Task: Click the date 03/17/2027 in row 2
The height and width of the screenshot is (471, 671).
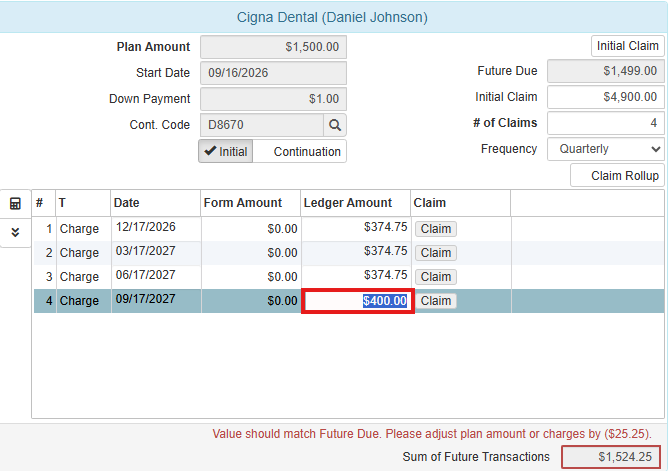Action: click(145, 251)
